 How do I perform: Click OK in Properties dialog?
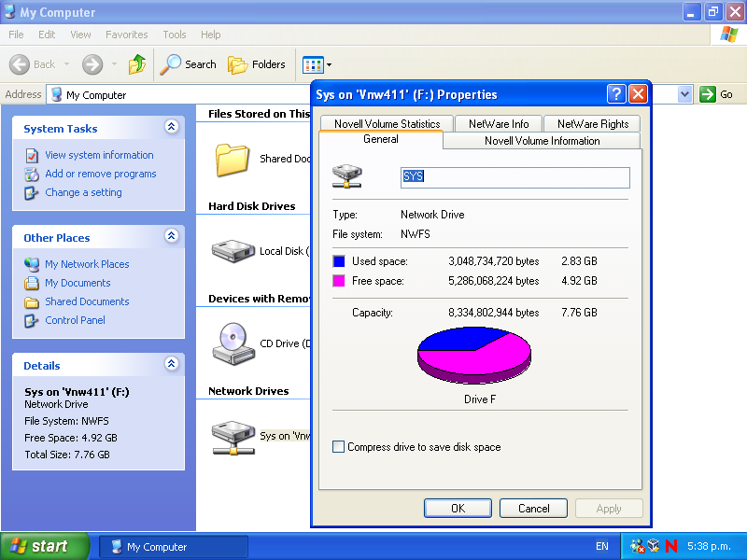click(x=458, y=508)
